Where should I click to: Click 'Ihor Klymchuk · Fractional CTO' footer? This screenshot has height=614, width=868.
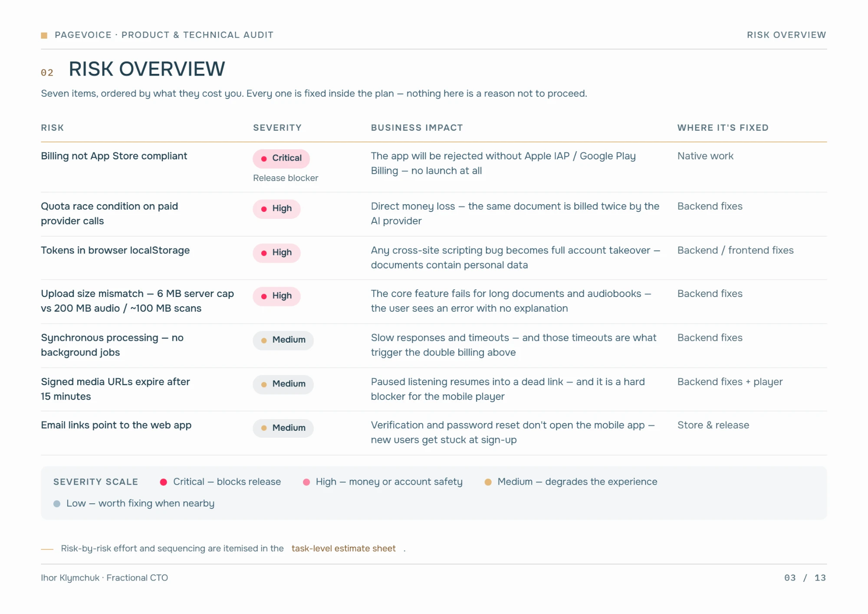104,578
